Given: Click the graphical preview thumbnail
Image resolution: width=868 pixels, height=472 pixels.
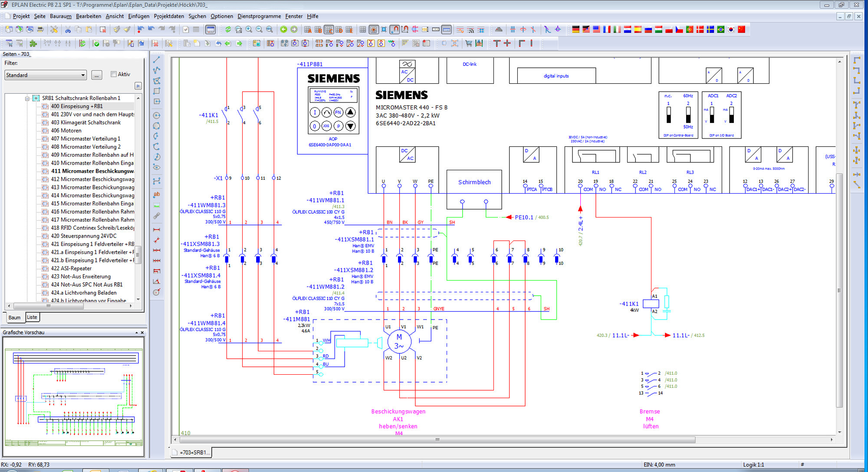Looking at the screenshot, I should 74,396.
